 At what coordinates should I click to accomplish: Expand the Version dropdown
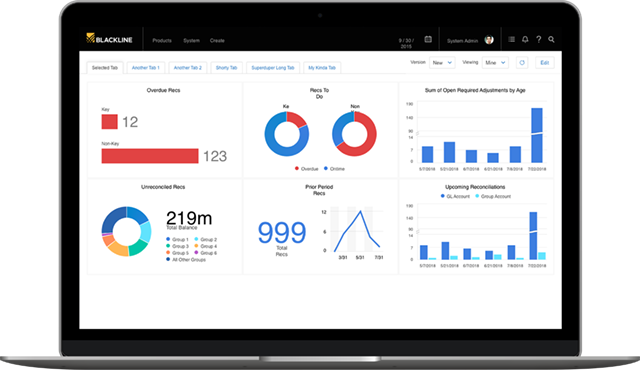click(442, 62)
